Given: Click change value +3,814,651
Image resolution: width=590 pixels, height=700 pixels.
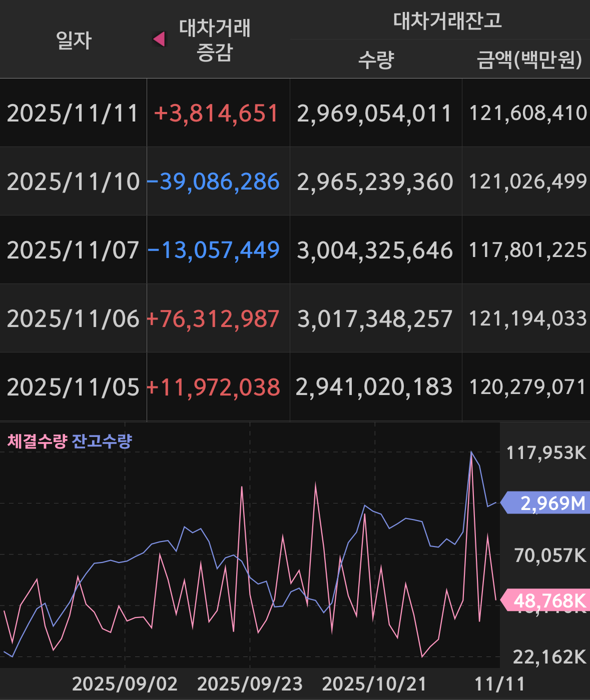Looking at the screenshot, I should [x=216, y=113].
